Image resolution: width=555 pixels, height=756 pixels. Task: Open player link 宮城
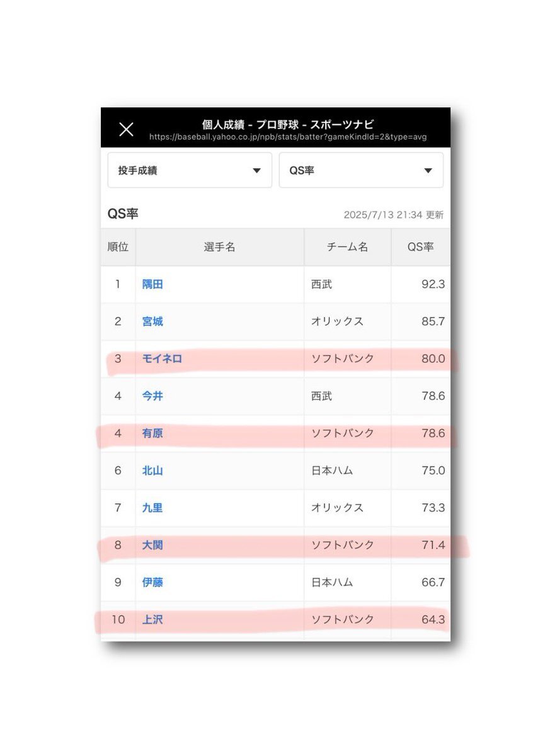[x=152, y=321]
